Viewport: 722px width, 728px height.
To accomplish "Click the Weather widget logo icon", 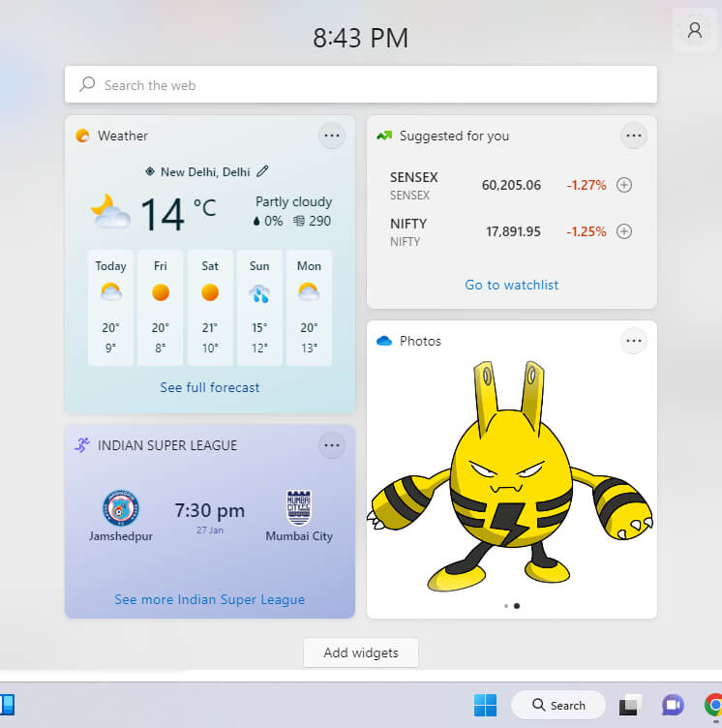I will [x=82, y=136].
